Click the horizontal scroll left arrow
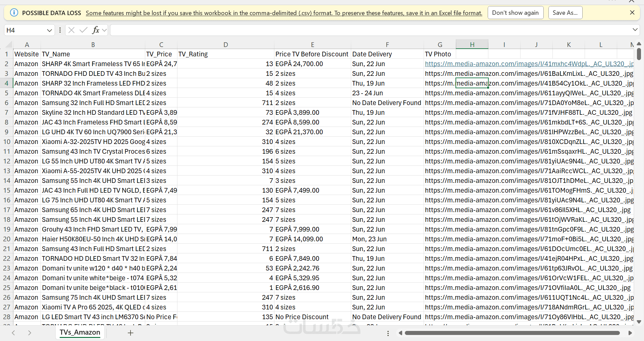 click(x=400, y=333)
